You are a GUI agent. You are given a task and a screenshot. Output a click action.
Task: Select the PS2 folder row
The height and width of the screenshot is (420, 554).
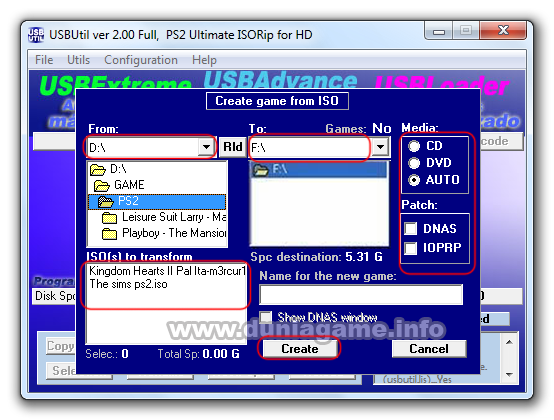pyautogui.click(x=157, y=201)
